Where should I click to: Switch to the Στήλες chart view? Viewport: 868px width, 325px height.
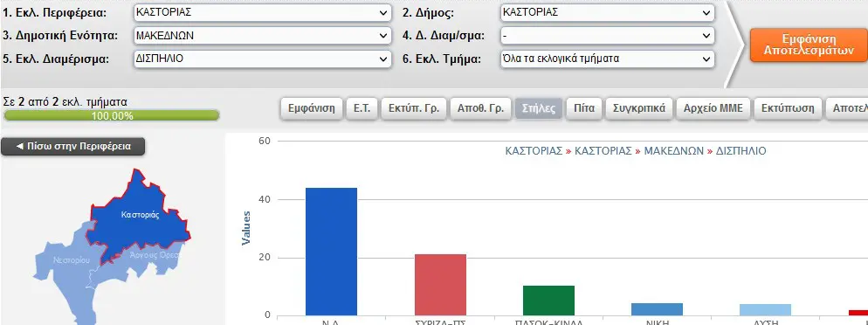point(539,108)
